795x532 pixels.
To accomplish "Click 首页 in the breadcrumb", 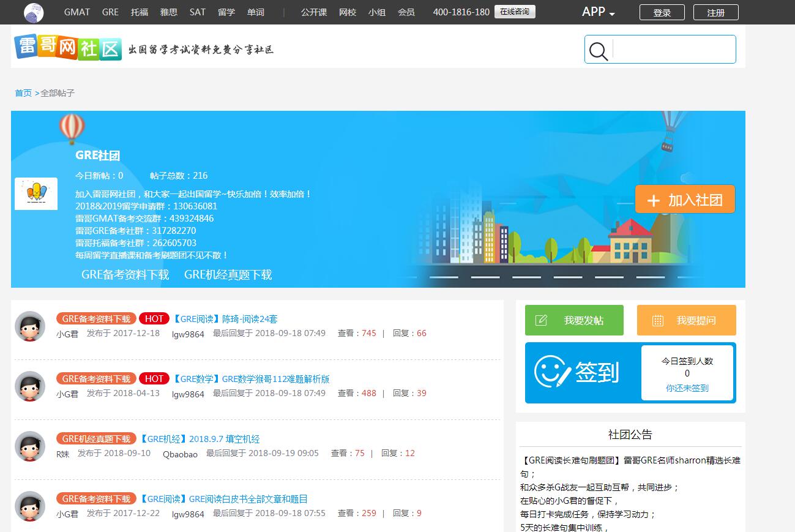I will pos(23,93).
